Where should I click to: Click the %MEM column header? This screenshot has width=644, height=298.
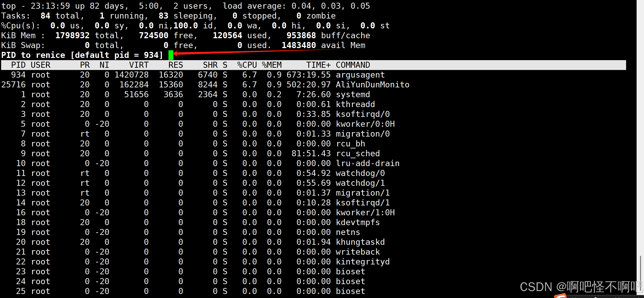[x=272, y=65]
